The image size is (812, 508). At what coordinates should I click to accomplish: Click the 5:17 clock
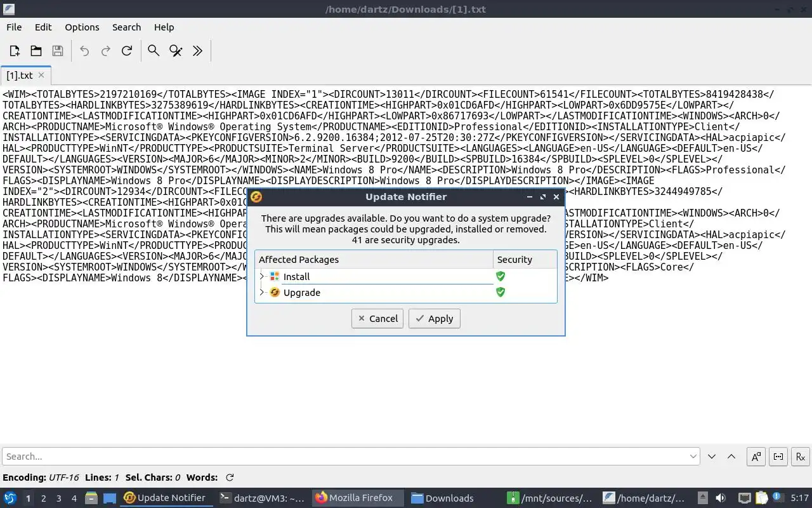pyautogui.click(x=799, y=498)
